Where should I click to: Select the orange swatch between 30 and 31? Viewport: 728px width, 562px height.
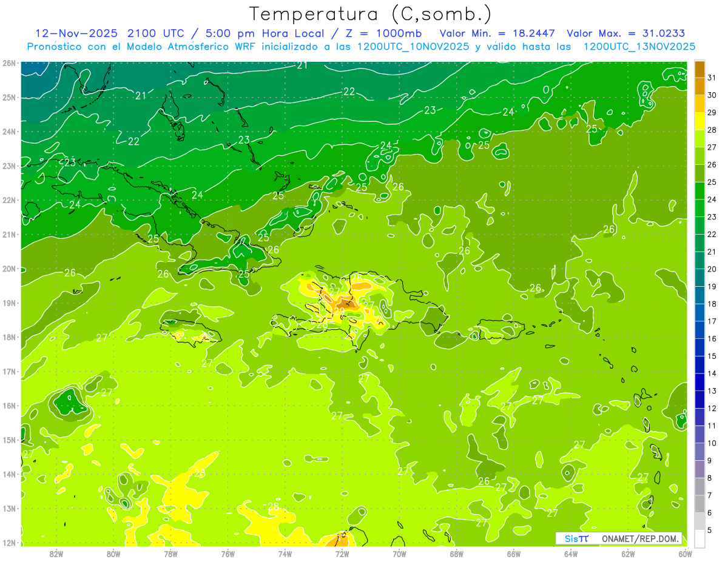699,87
